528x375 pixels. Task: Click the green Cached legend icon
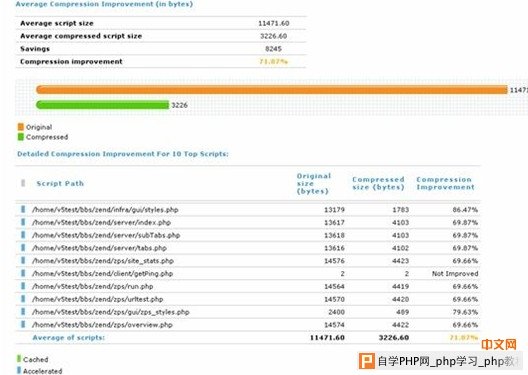pyautogui.click(x=19, y=359)
